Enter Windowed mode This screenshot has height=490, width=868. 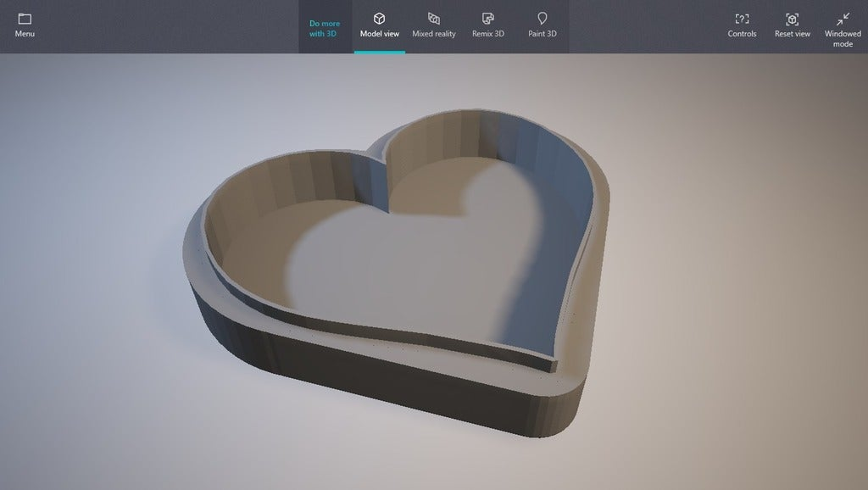click(x=842, y=25)
